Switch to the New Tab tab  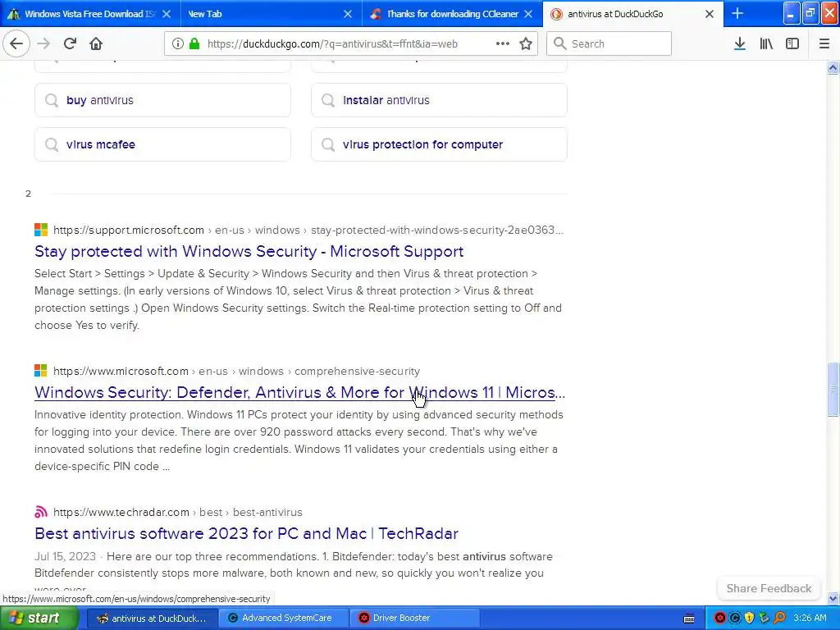271,14
